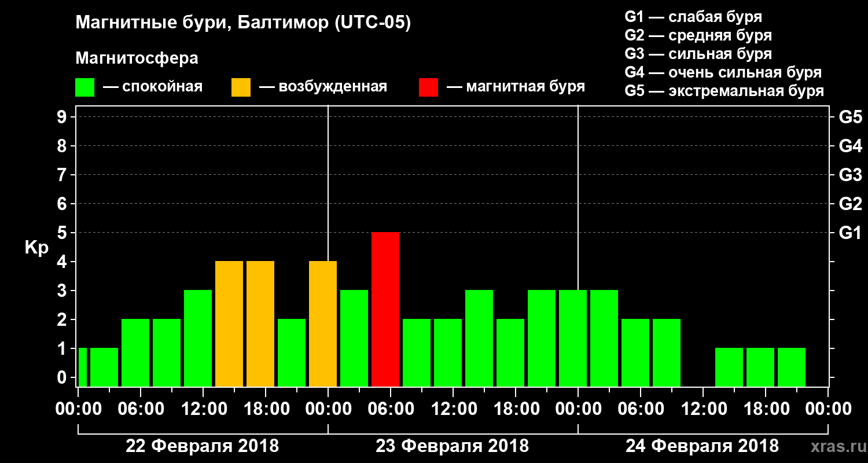Click the 'G4 — очень сильная буря' legend line
868x463 pixels.
(x=723, y=72)
